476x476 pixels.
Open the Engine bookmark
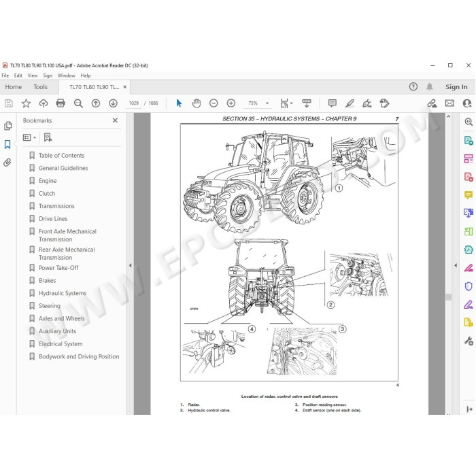pos(48,181)
